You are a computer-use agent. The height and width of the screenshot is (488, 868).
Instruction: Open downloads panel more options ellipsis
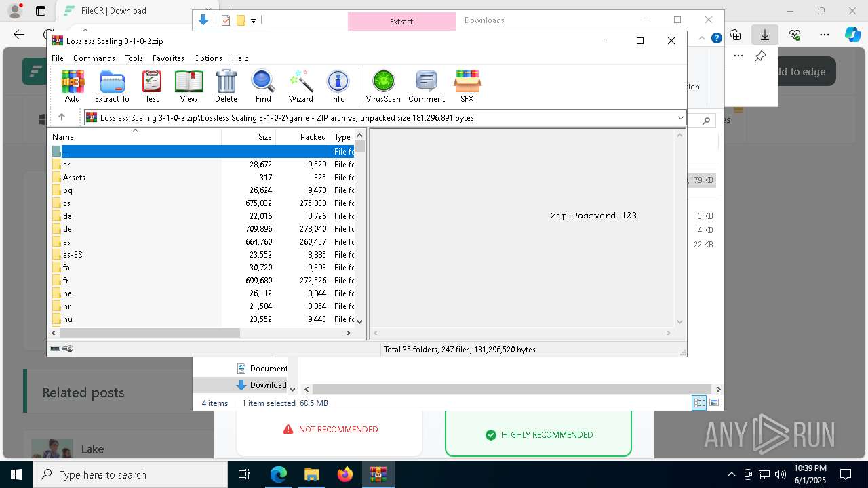(738, 56)
